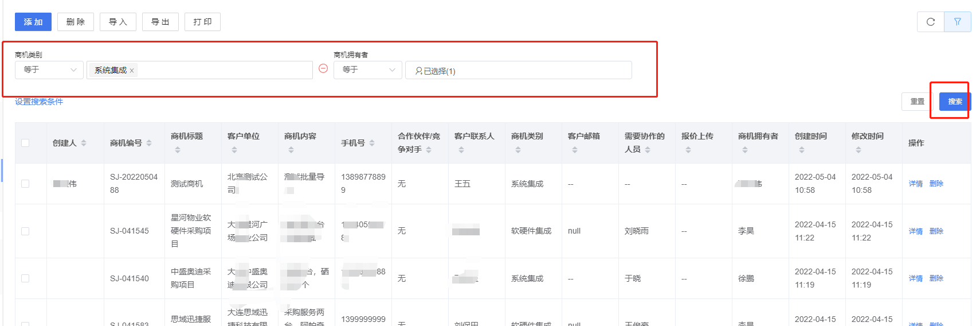Open 设置搜索条件 link
Image resolution: width=980 pixels, height=326 pixels.
click(39, 102)
